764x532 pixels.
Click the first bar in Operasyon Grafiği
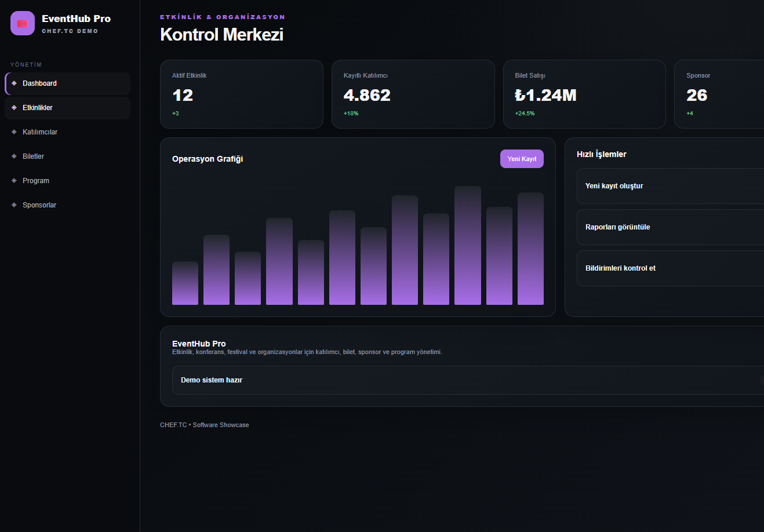[185, 283]
